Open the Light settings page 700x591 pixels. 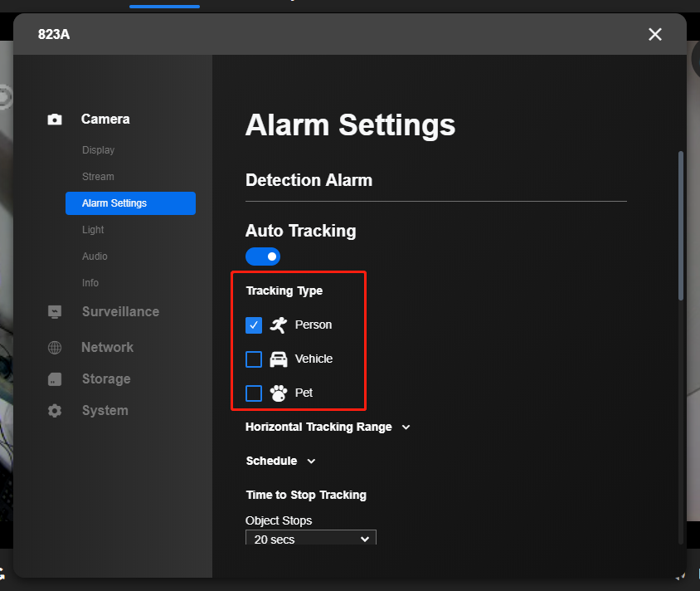click(93, 230)
